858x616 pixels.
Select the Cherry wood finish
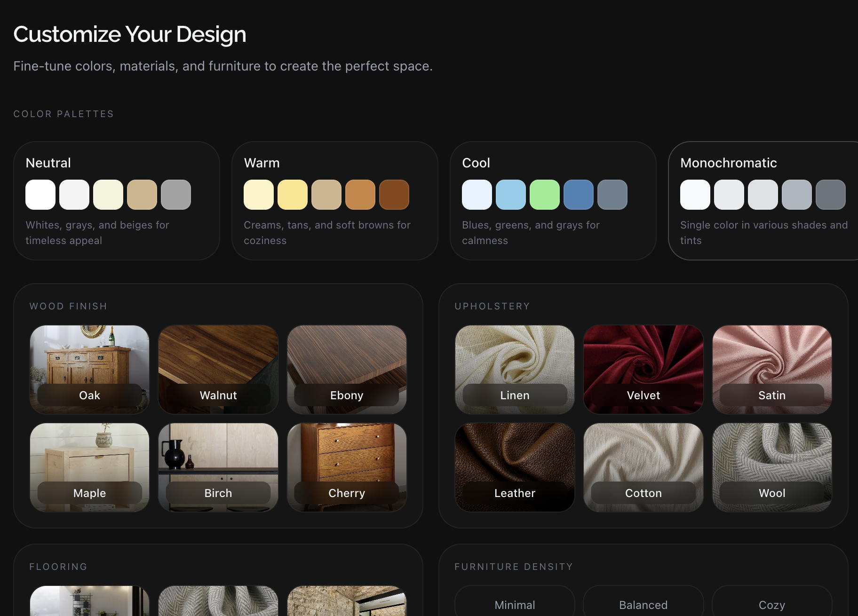(x=347, y=467)
